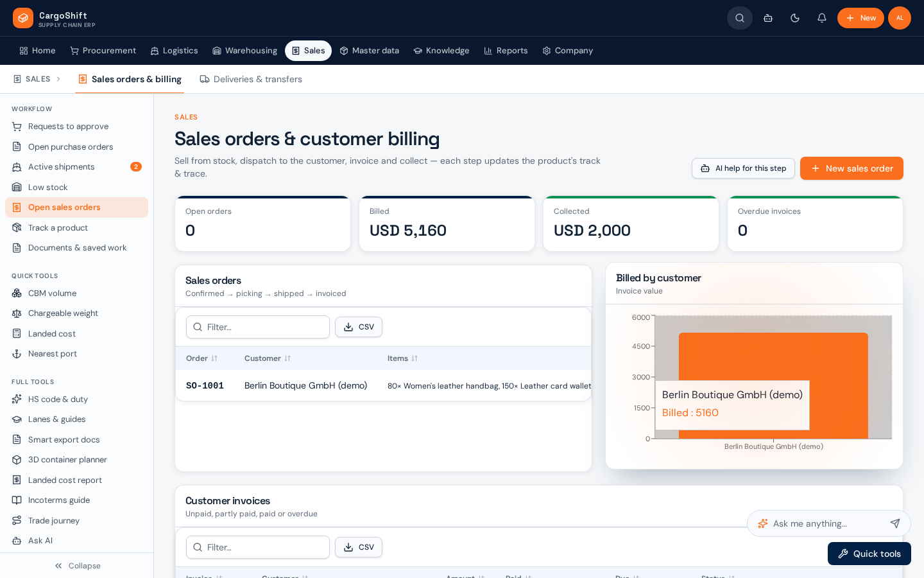924x578 pixels.
Task: Click the New button in header
Action: (x=860, y=18)
